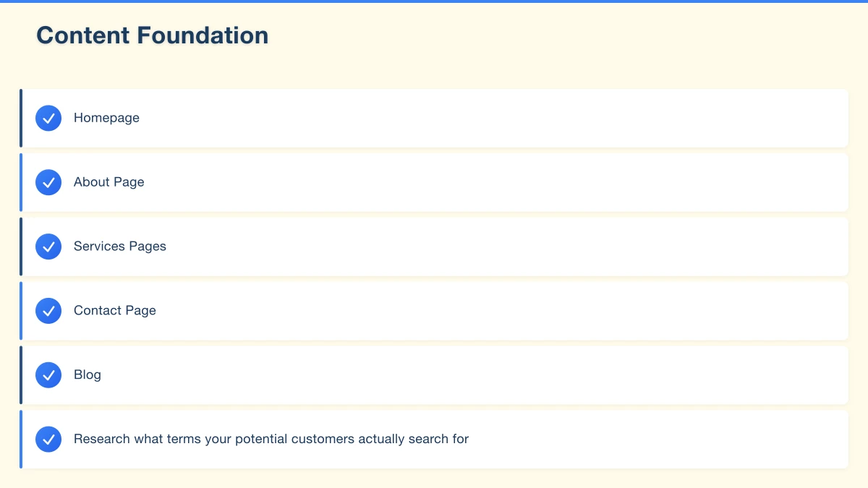
Task: Toggle the check next to the Research terms item
Action: 48,439
